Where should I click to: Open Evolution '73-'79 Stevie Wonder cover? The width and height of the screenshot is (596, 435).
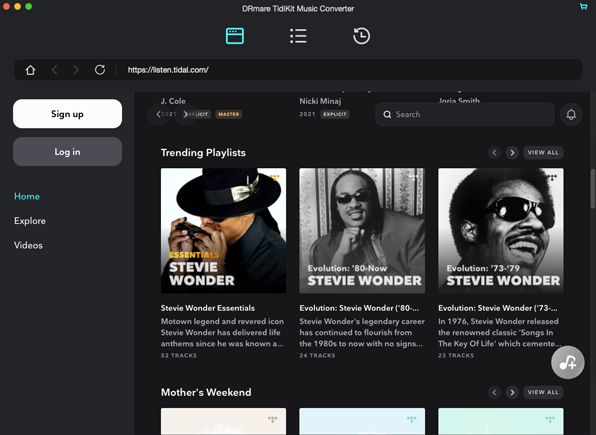[x=501, y=231]
